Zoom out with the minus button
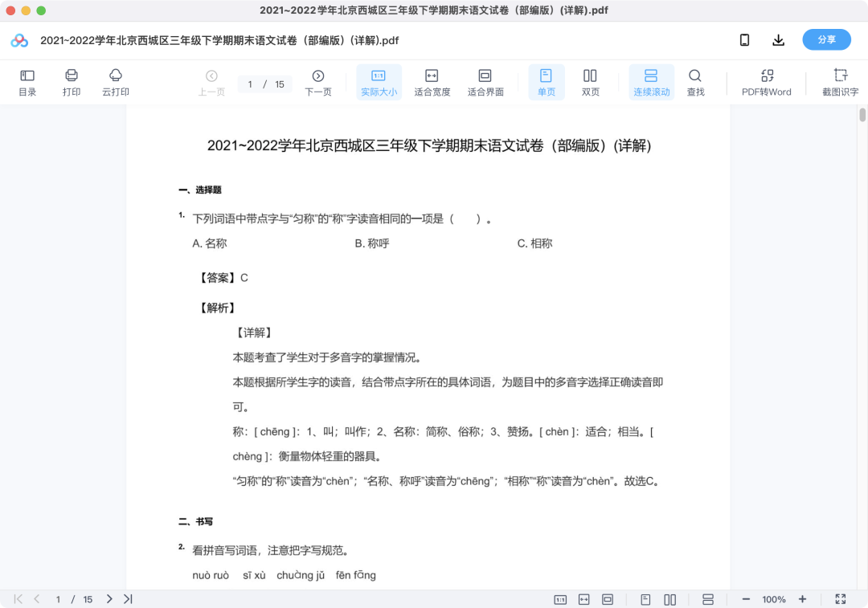Screen dimensions: 868x608 746,599
